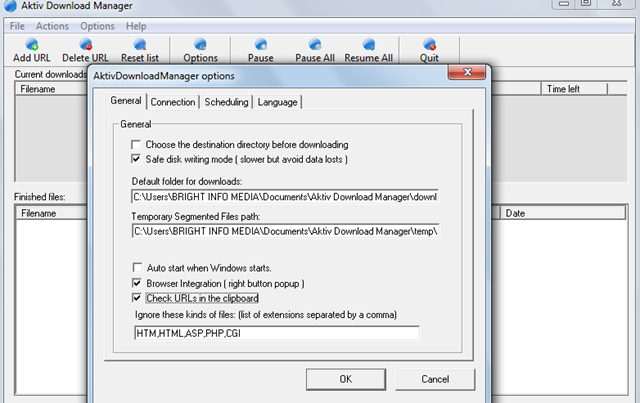Close the AktivDownloadManager options dialog

tap(467, 72)
